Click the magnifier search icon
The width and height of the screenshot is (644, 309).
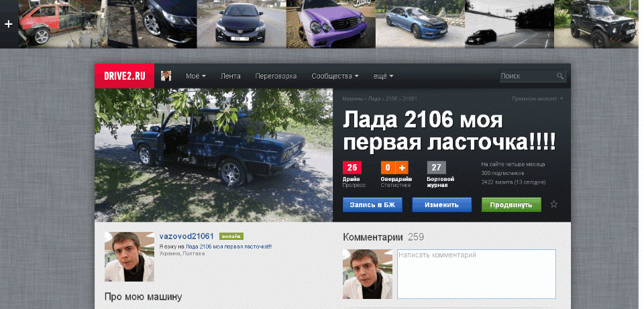(560, 76)
